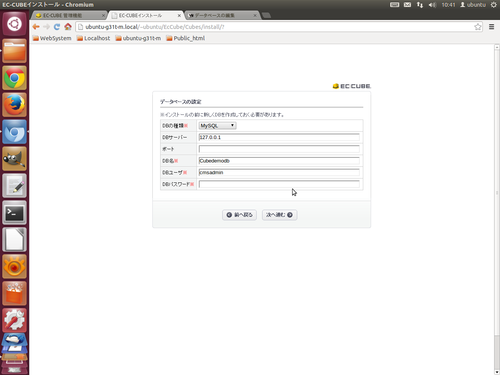Open the network indicator in top panel
The image size is (500, 375).
[420, 5]
